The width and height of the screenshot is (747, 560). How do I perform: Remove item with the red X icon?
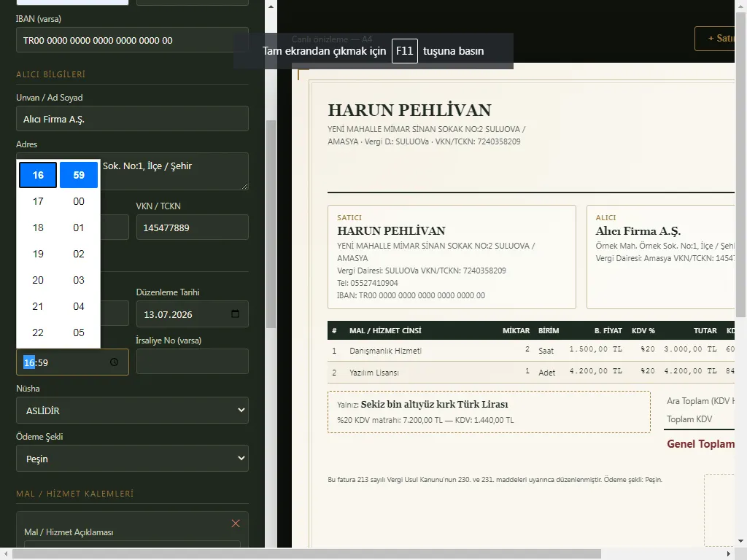coord(236,524)
